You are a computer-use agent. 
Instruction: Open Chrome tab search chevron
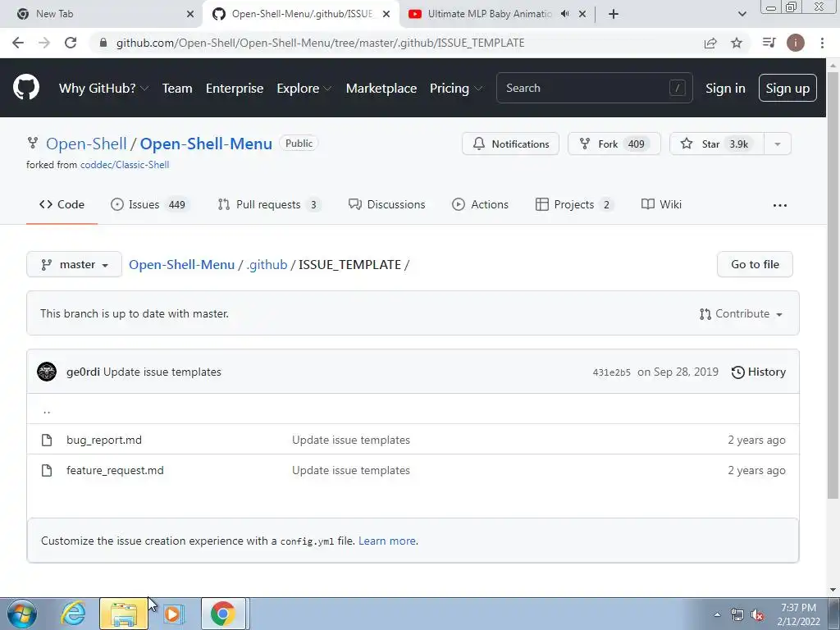point(742,14)
